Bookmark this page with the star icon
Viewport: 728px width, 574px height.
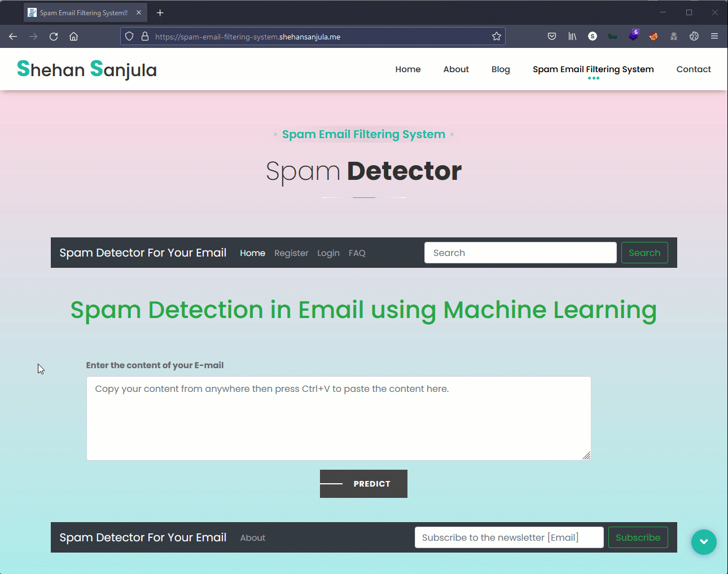(497, 36)
